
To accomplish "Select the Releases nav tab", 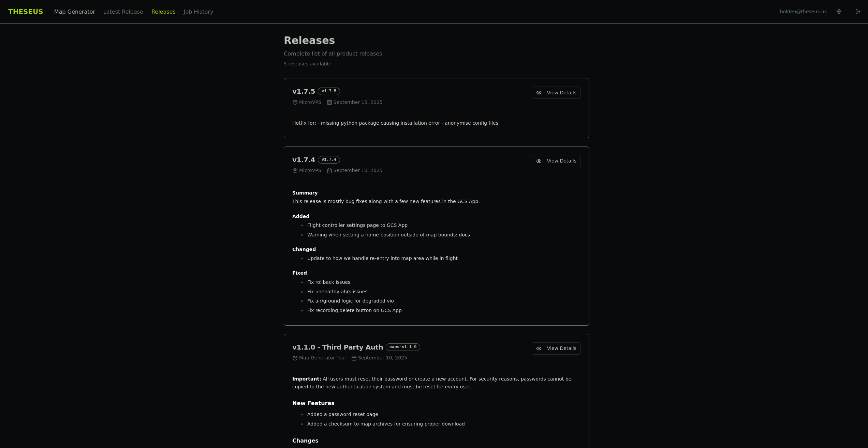I will tap(163, 12).
